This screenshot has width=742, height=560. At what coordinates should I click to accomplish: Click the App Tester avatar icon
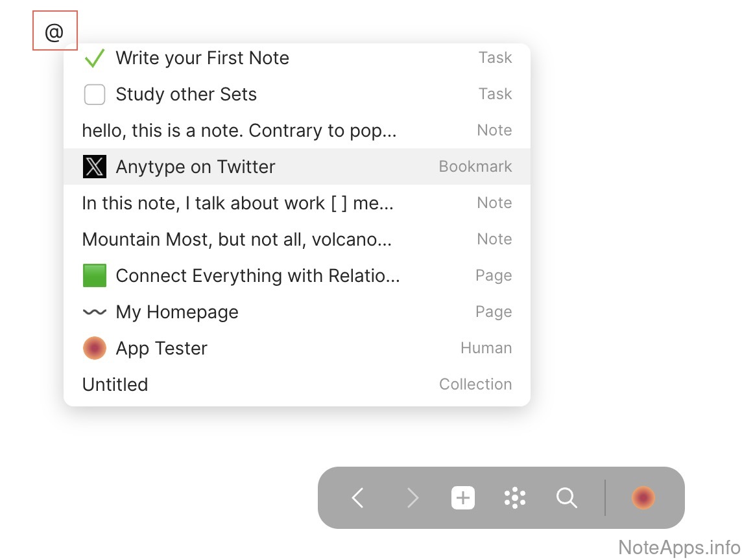[95, 348]
